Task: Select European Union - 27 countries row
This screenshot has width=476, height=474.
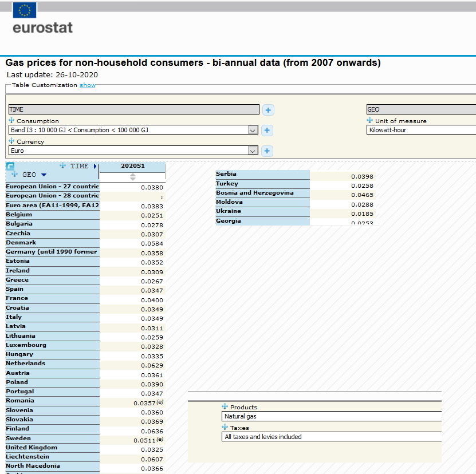Action: click(x=53, y=187)
